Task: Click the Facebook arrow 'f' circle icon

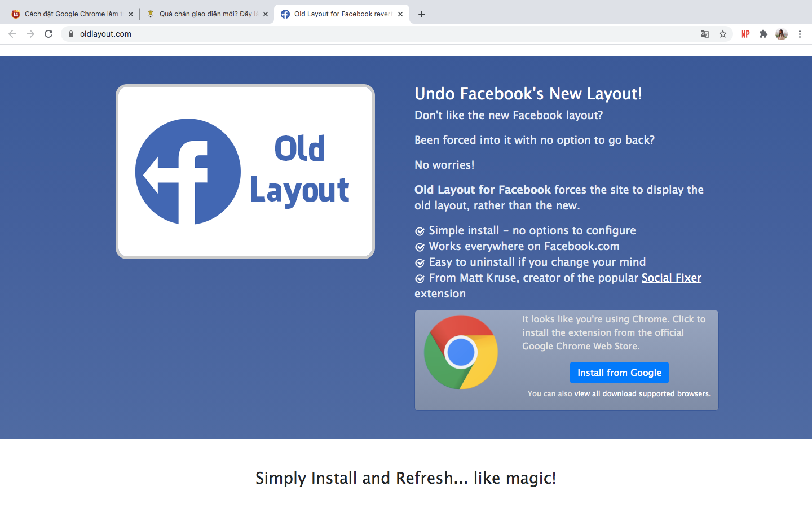Action: (x=188, y=172)
